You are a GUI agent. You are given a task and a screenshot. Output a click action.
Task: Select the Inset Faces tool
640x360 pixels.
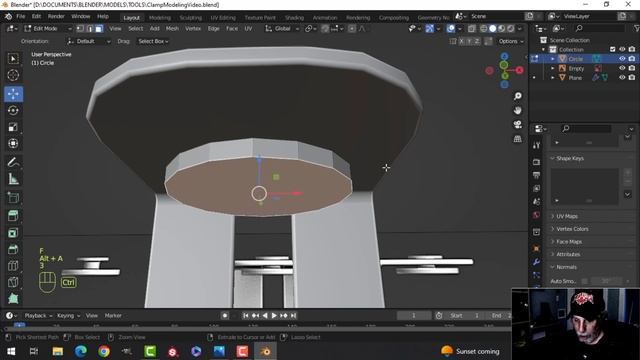pyautogui.click(x=13, y=233)
